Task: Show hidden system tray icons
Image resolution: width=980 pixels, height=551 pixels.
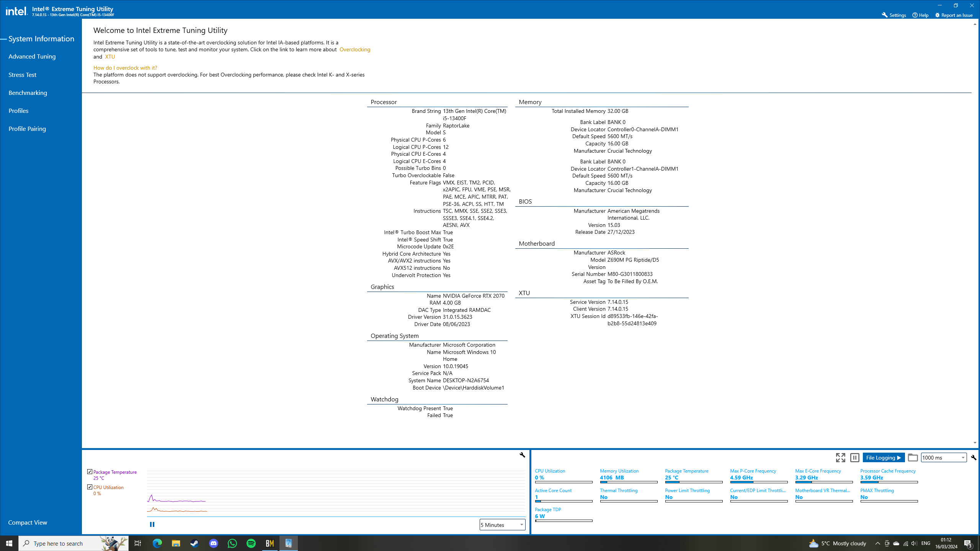Action: [x=877, y=543]
